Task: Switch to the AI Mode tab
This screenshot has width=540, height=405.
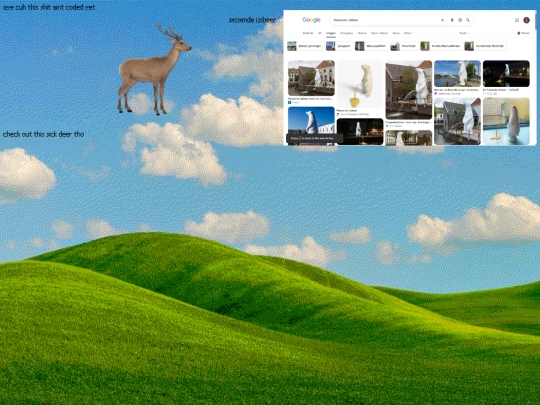Action: [x=308, y=33]
